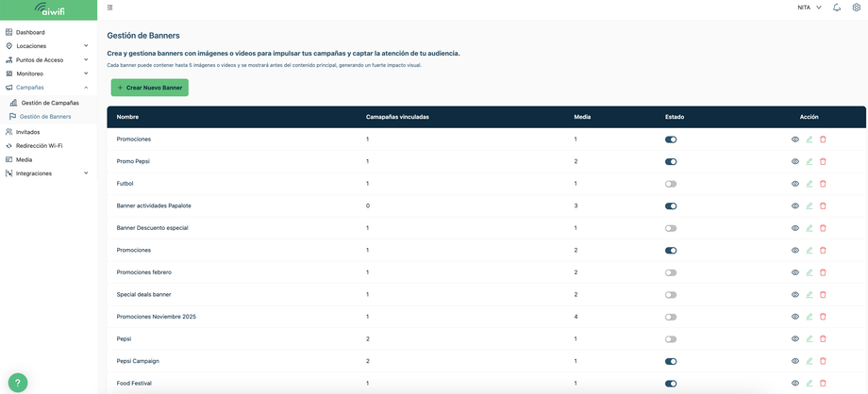Open the notifications bell
The width and height of the screenshot is (868, 394).
click(x=837, y=8)
